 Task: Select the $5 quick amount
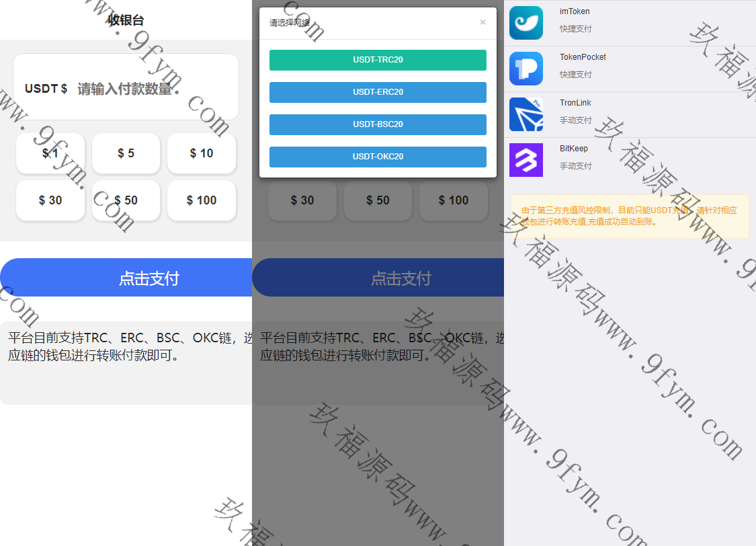click(126, 153)
